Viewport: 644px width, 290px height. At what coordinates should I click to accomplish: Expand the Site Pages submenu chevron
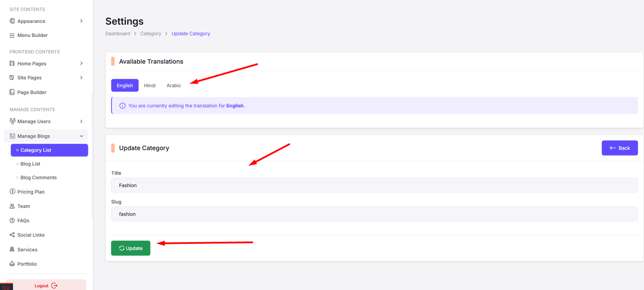tap(81, 78)
